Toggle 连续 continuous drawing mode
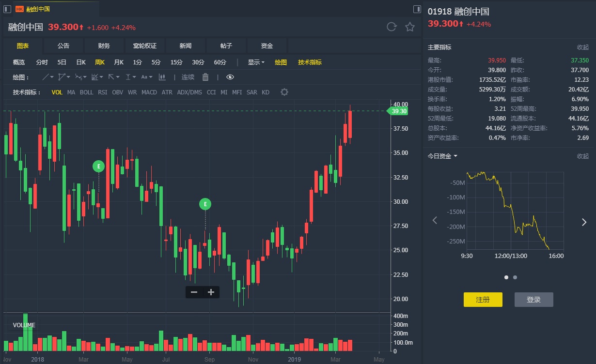Screen dimensions: 596x364 (x=188, y=77)
